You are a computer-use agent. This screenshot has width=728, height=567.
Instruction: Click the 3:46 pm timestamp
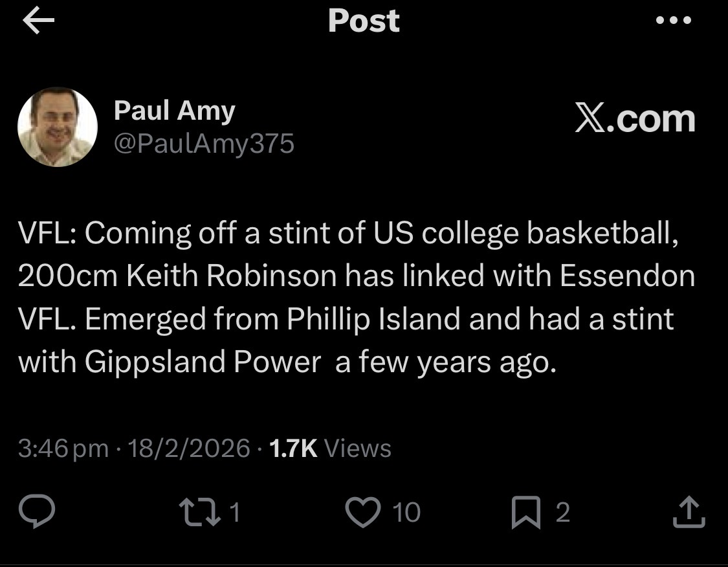(x=63, y=448)
